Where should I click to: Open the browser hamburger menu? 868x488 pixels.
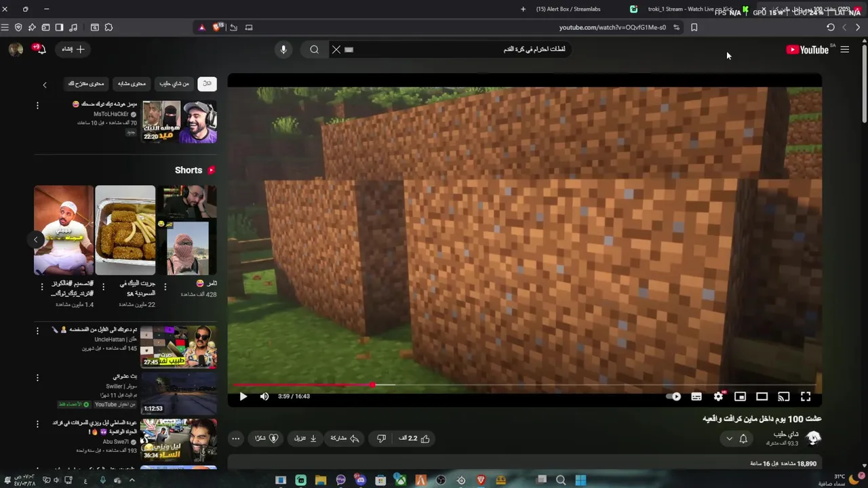5,27
